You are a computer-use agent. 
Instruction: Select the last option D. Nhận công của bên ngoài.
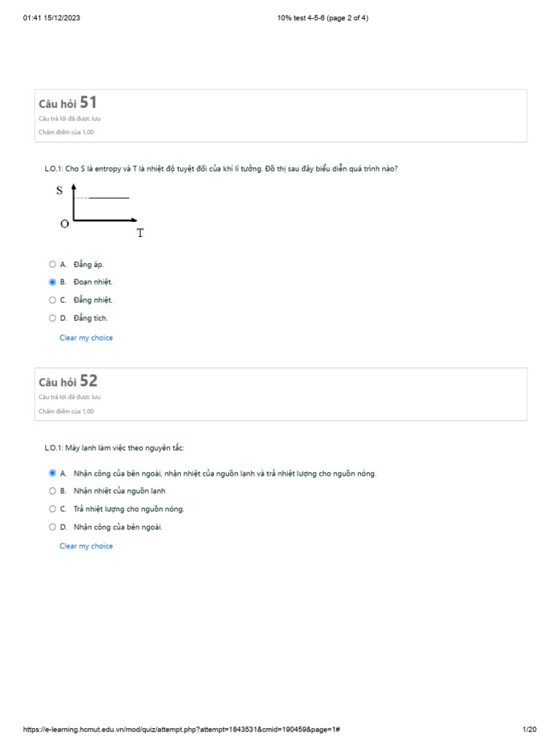pyautogui.click(x=52, y=527)
